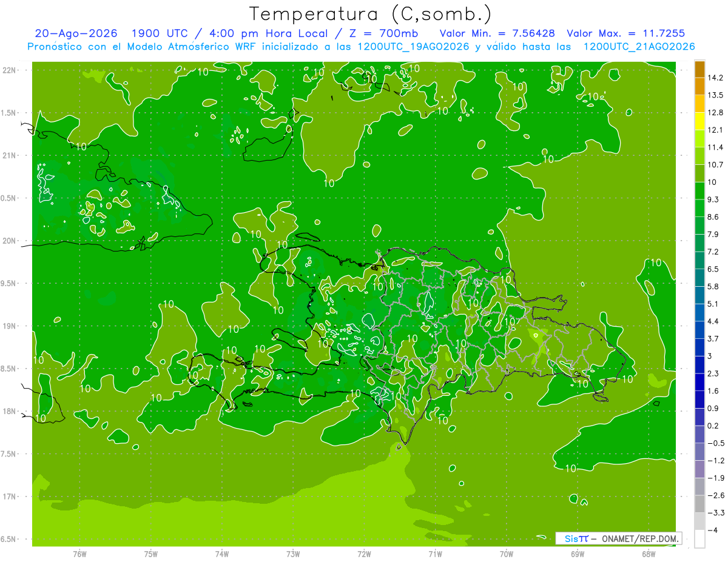The image size is (728, 562).
Task: Click colorbar label "10.7"
Action: click(x=715, y=165)
